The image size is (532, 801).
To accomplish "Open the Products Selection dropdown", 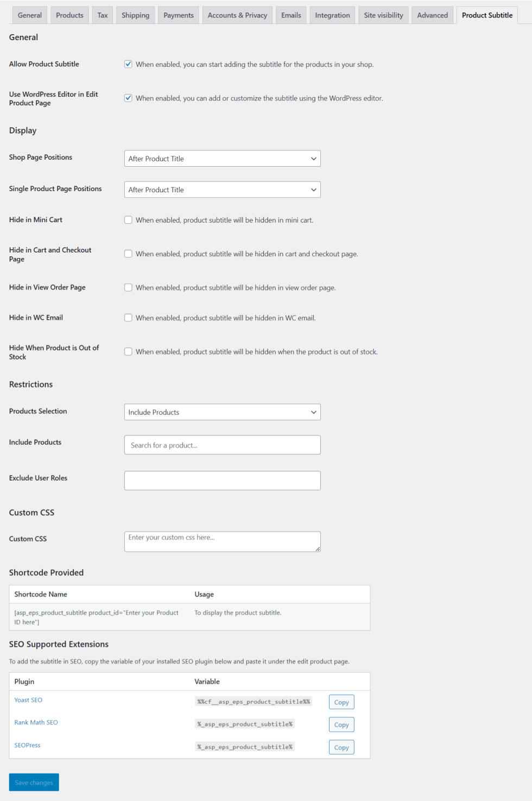I will click(222, 412).
